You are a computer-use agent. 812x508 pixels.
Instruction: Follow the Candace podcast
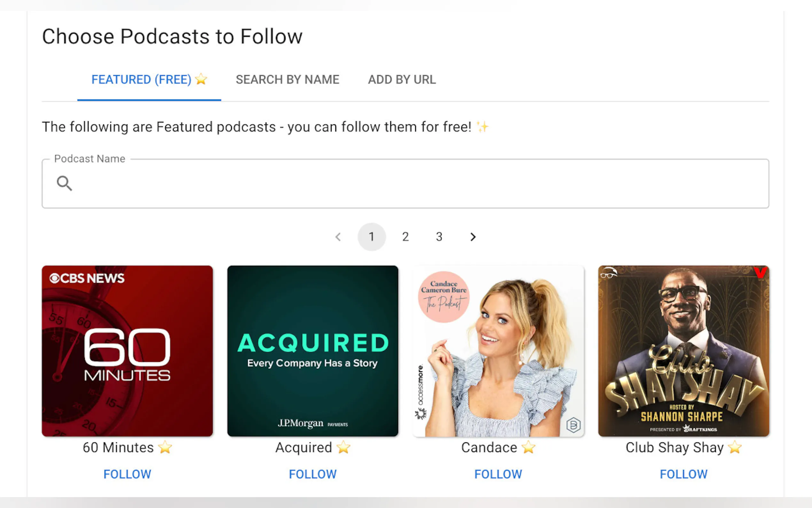pos(498,474)
